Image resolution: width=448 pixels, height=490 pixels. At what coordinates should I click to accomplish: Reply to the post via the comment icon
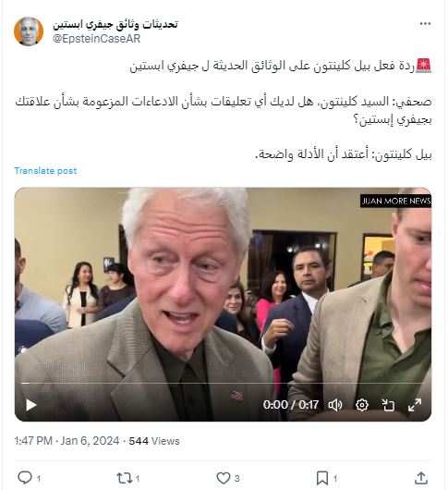(25, 478)
